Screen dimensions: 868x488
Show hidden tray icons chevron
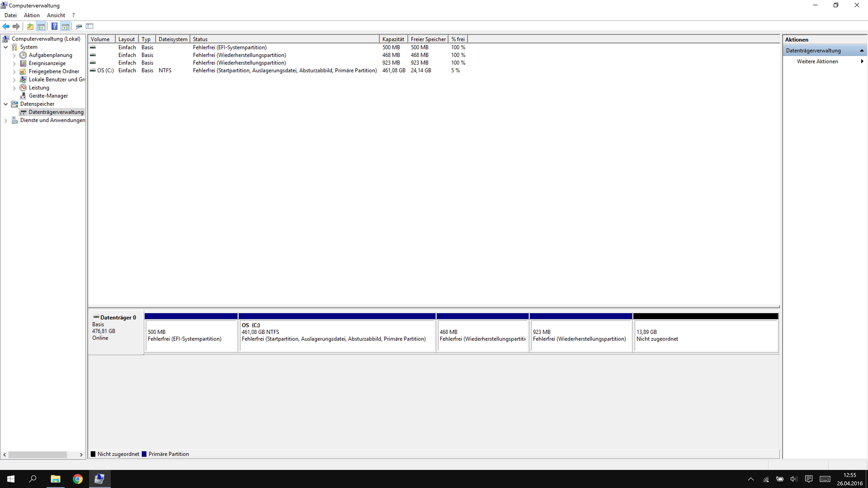[751, 479]
